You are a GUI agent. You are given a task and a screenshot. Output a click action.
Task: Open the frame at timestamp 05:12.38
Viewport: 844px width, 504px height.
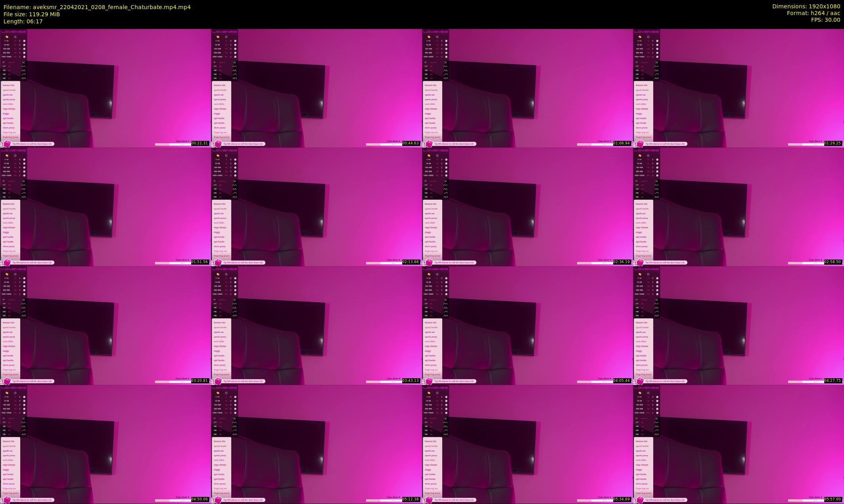point(316,444)
